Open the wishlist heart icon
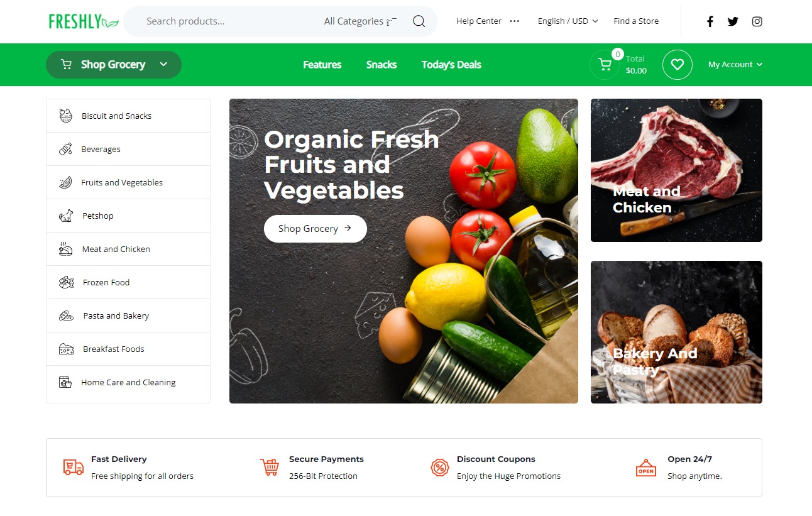 (678, 65)
